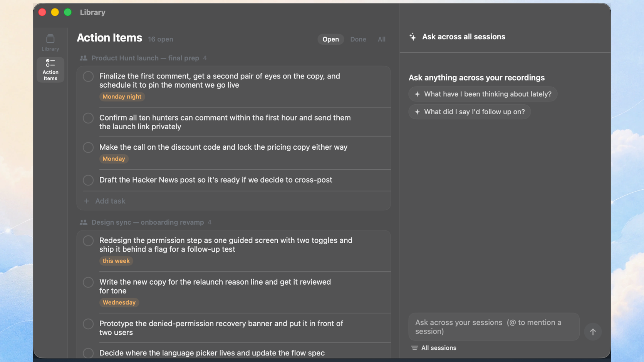
Task: Click the people icon for Product Hunt launch
Action: coord(84,58)
